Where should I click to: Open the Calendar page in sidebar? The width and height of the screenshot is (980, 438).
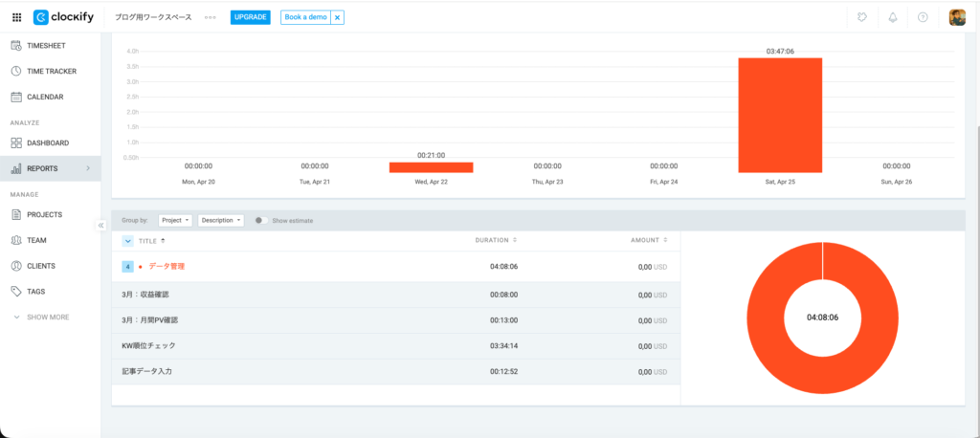tap(45, 97)
